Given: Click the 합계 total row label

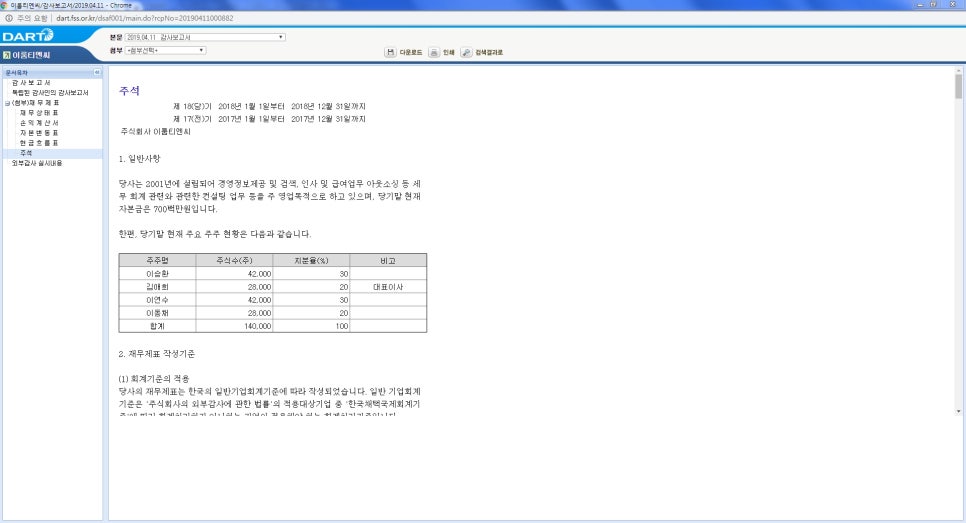Looking at the screenshot, I should click(x=157, y=326).
